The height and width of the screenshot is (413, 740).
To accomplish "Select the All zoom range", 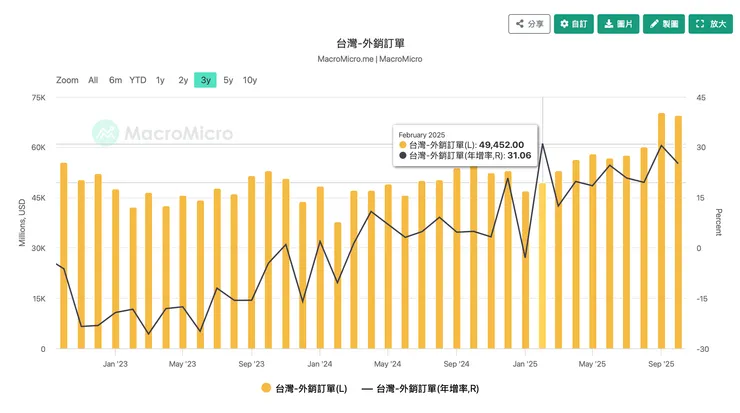I will coord(93,80).
